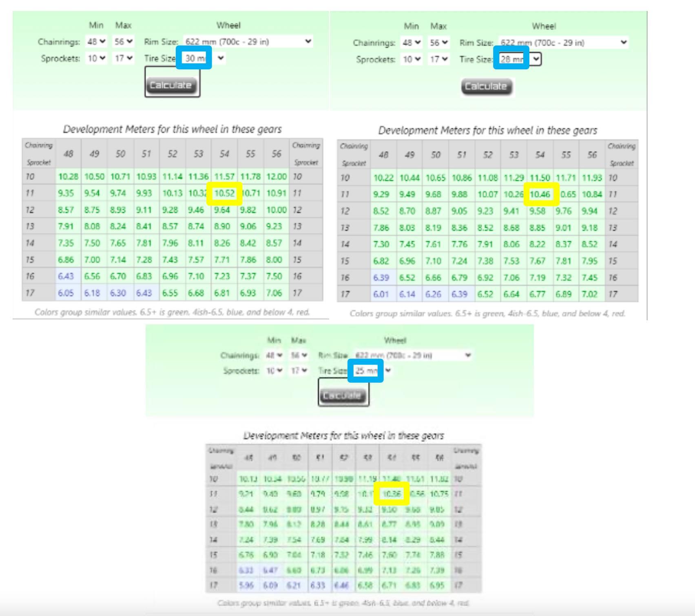Screen dimensions: 695x616
Task: Open Chainrings Max dropdown in 30 mm panel
Action: (x=123, y=42)
